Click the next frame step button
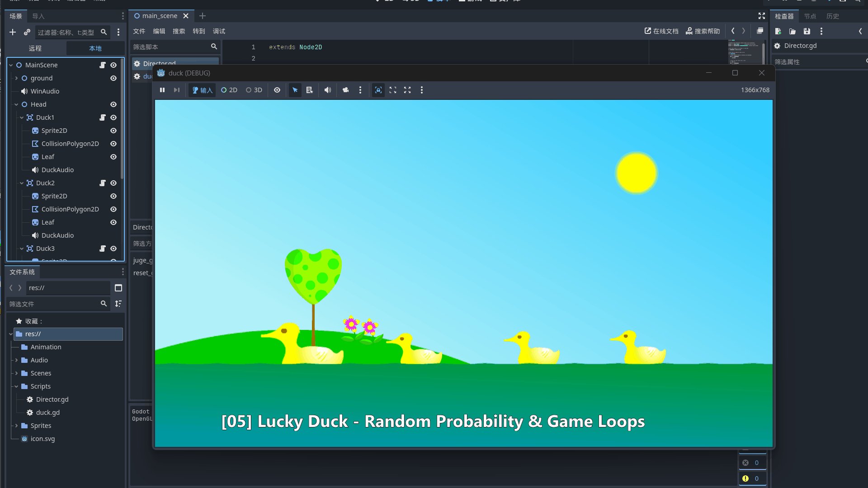Viewport: 868px width, 488px height. pyautogui.click(x=177, y=90)
